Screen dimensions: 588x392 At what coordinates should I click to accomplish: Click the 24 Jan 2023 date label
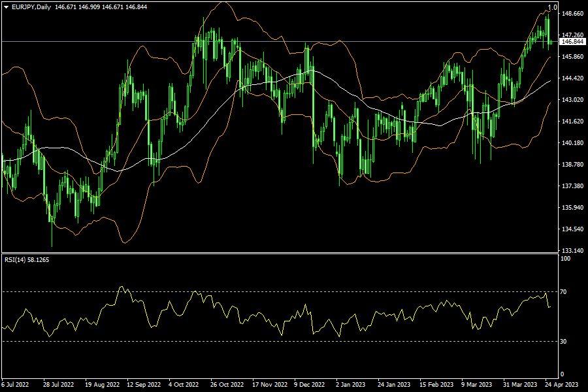(394, 385)
